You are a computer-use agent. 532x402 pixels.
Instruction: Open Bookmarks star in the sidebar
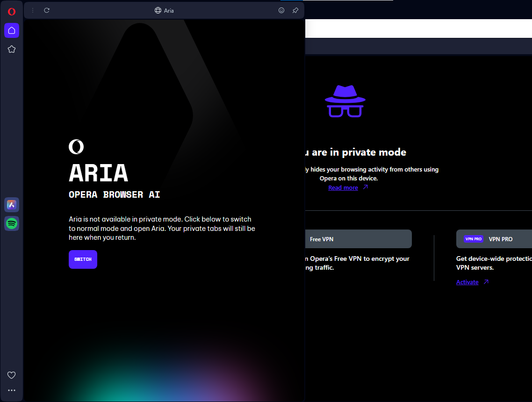tap(12, 49)
